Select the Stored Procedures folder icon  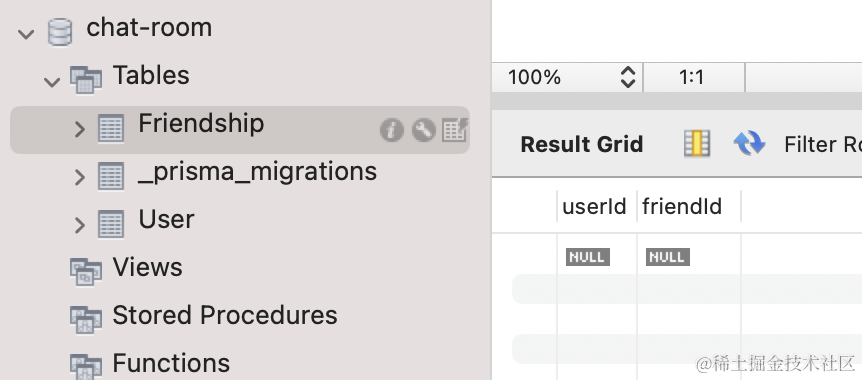pos(86,319)
